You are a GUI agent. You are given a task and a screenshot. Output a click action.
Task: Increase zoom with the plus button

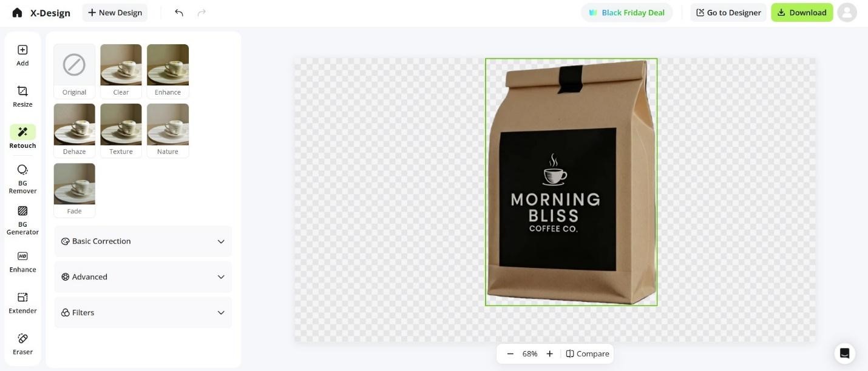pyautogui.click(x=549, y=354)
